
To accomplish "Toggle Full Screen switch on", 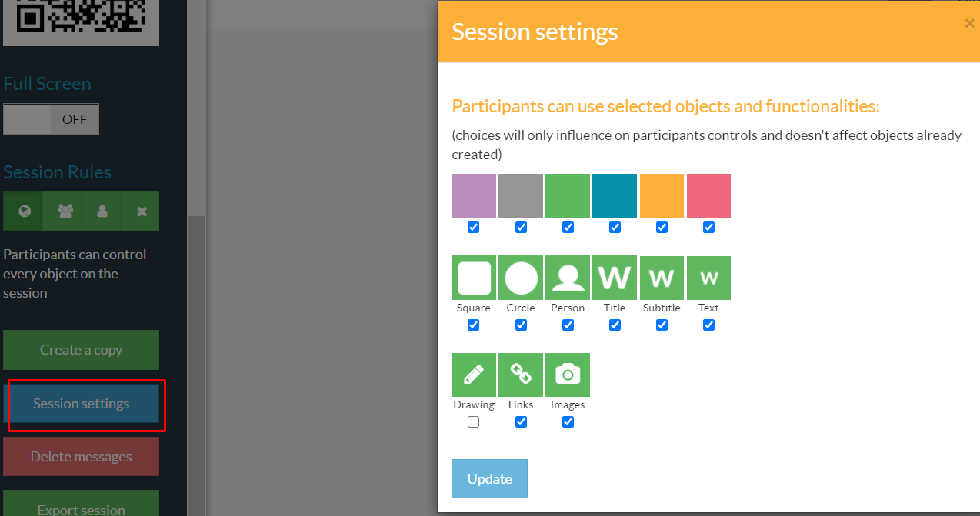I will (x=51, y=119).
